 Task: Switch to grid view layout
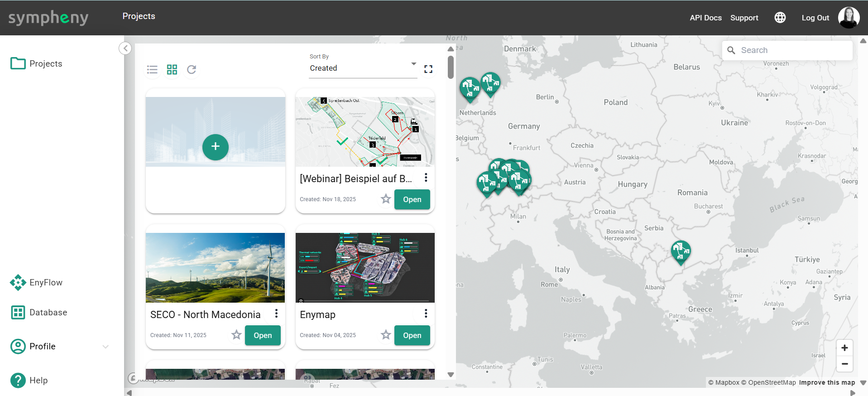coord(172,70)
